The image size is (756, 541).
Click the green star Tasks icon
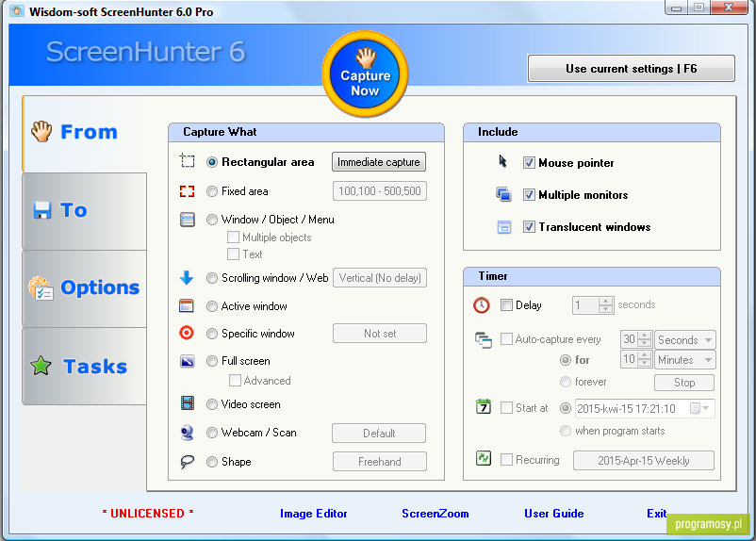[41, 366]
